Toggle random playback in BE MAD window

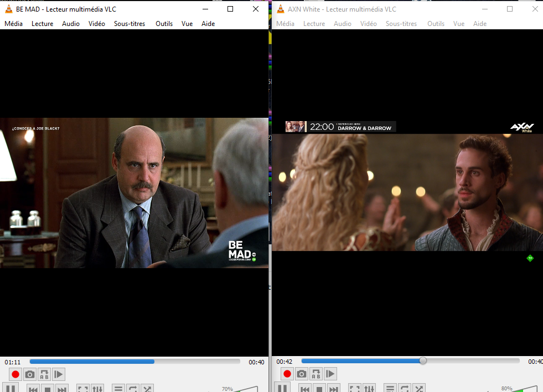(147, 389)
